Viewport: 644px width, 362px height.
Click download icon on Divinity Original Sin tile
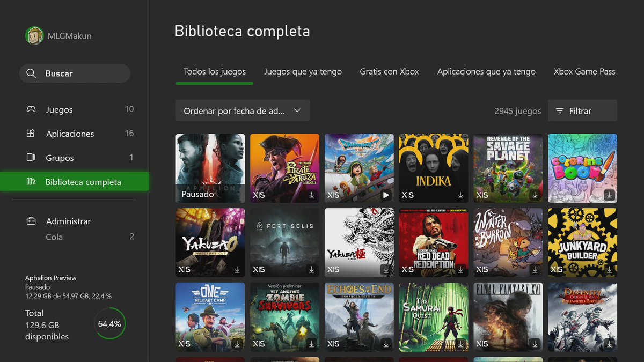(609, 344)
